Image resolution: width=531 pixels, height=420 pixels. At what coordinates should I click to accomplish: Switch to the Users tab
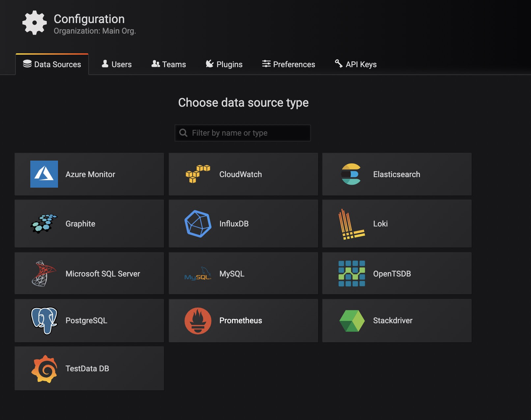click(117, 64)
